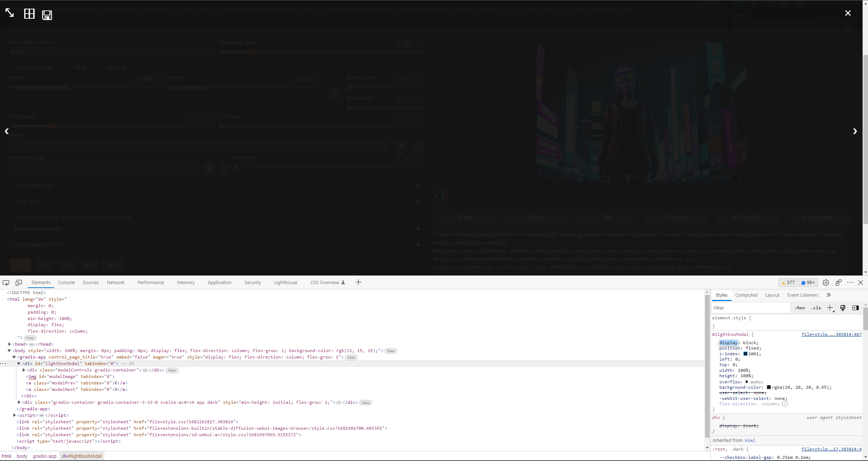Switch to the Console tab in DevTools
The width and height of the screenshot is (868, 461).
(66, 283)
